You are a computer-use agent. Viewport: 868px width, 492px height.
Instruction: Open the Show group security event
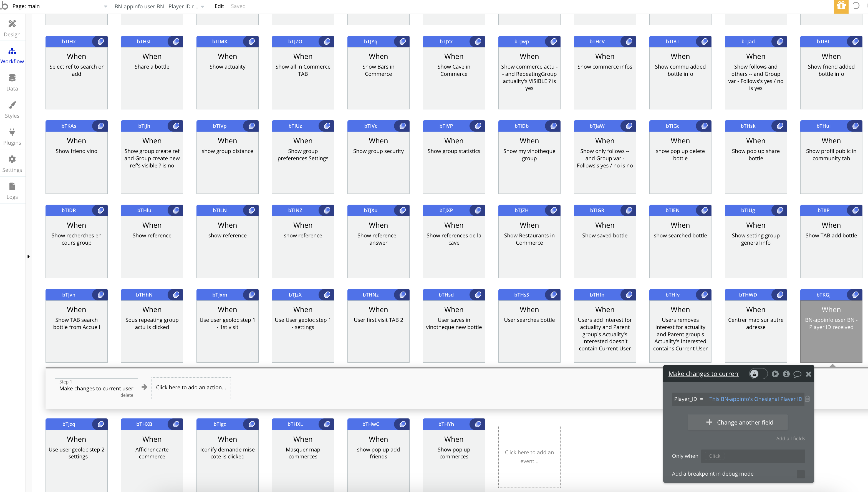click(379, 157)
